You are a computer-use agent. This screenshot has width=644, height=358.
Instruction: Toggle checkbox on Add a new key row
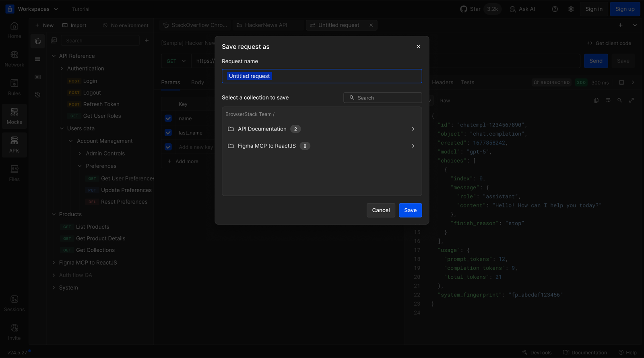point(168,147)
